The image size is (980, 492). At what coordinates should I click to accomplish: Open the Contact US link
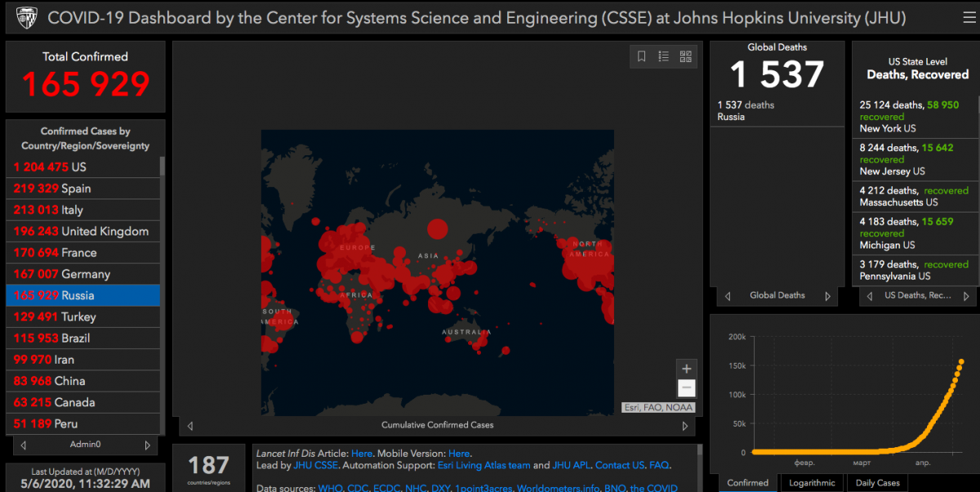[619, 465]
